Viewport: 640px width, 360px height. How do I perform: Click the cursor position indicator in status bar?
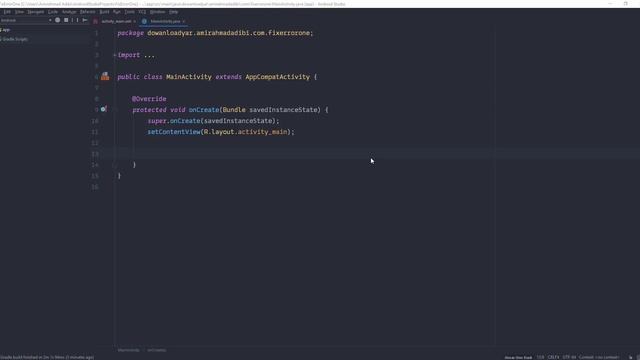(540, 357)
